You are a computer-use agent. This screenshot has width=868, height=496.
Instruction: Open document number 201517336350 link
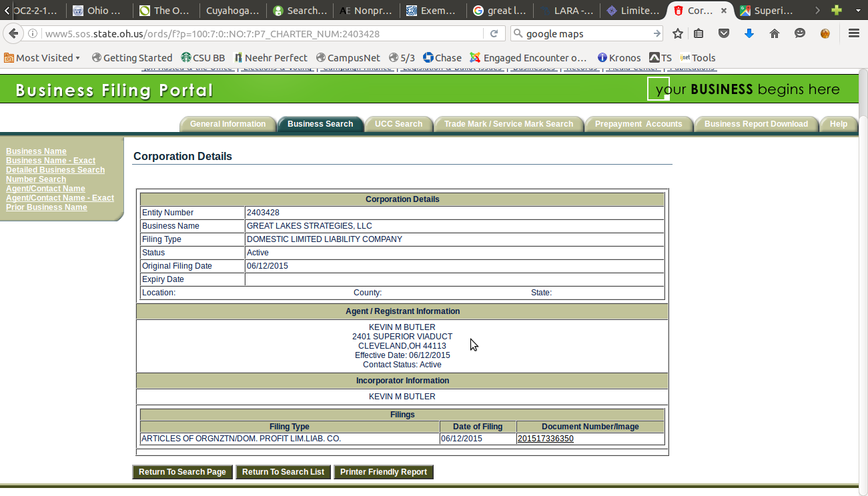click(545, 439)
